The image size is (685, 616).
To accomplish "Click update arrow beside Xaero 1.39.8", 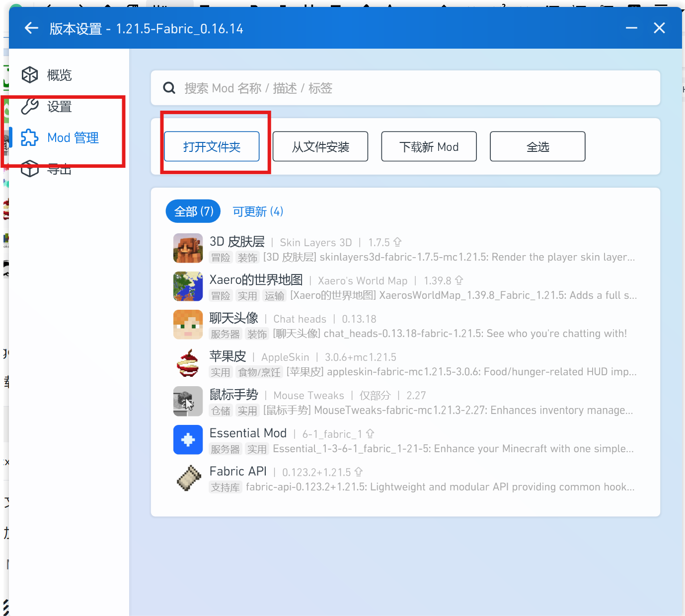I will click(x=459, y=280).
